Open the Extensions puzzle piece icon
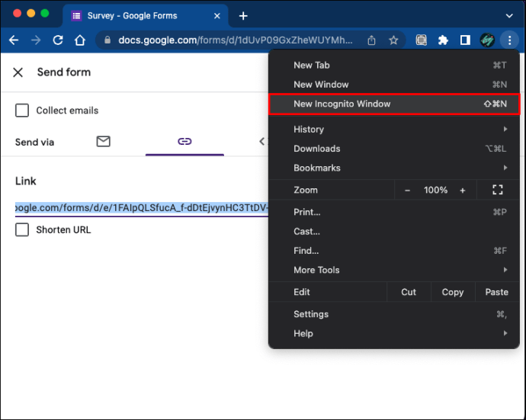Image resolution: width=526 pixels, height=420 pixels. (443, 40)
